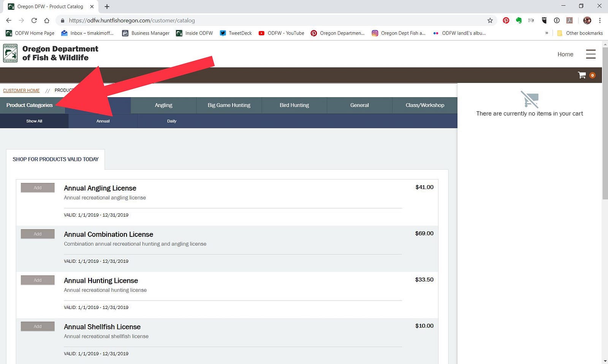Click the browser back arrow
Image resolution: width=608 pixels, height=364 pixels.
9,20
